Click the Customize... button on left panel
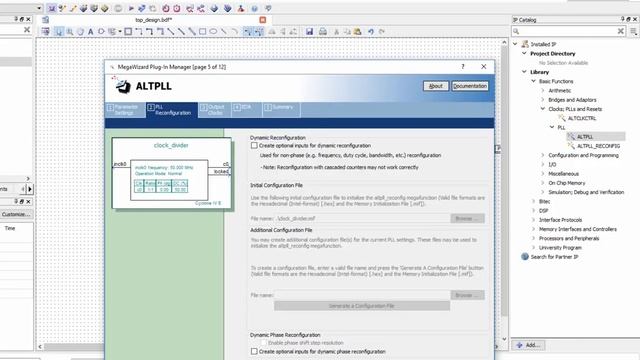 (16, 214)
